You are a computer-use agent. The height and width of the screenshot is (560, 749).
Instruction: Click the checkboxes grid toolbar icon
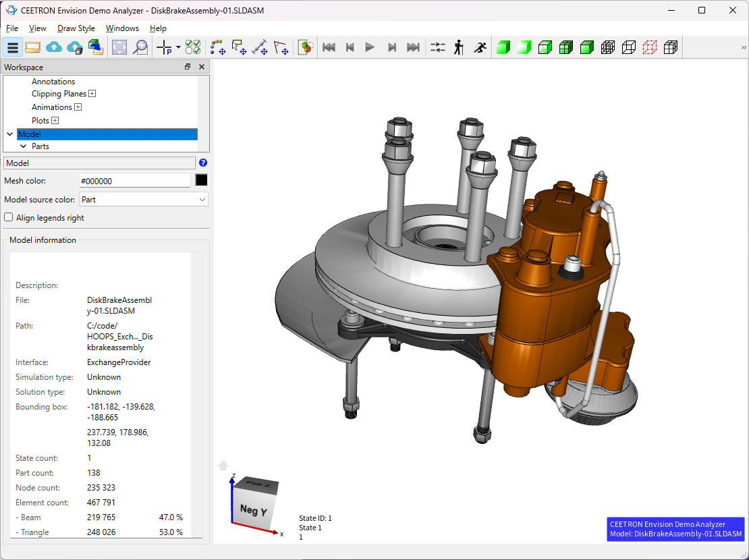tap(193, 47)
